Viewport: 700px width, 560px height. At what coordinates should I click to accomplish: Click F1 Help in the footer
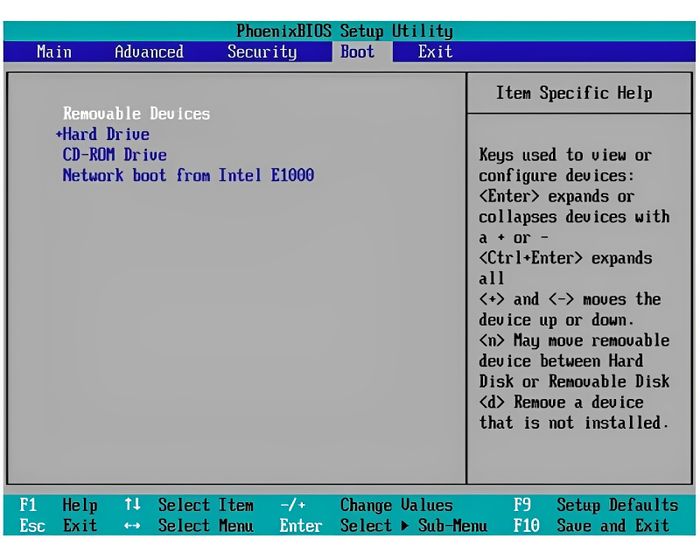(x=58, y=505)
